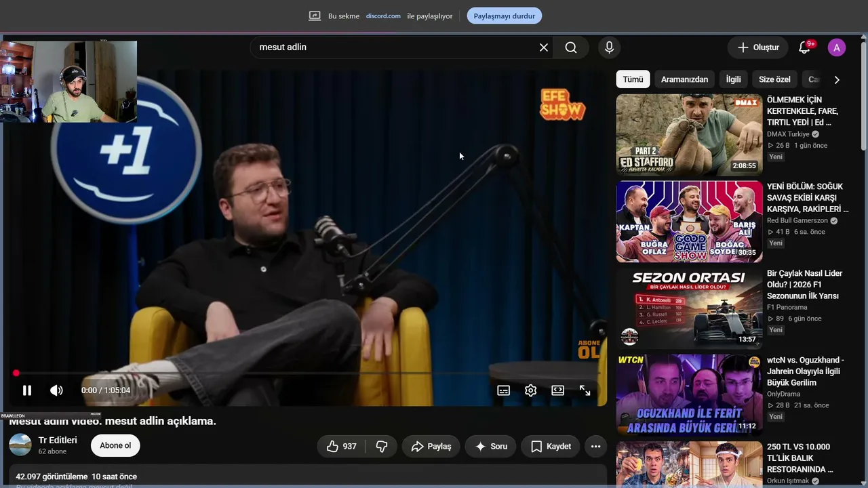
Task: Open the video title "250 TL VS 10.000 TL'LİK BALIK"
Action: 800,458
